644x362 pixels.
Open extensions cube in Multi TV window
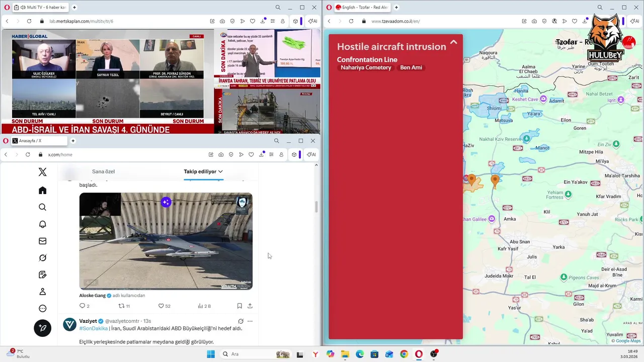point(294,21)
